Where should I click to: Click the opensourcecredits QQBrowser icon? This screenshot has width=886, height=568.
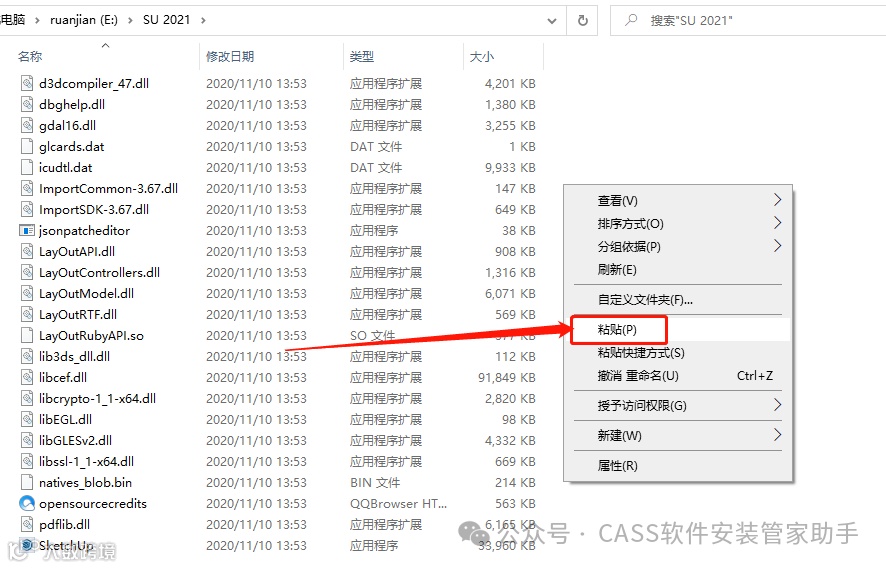(27, 503)
